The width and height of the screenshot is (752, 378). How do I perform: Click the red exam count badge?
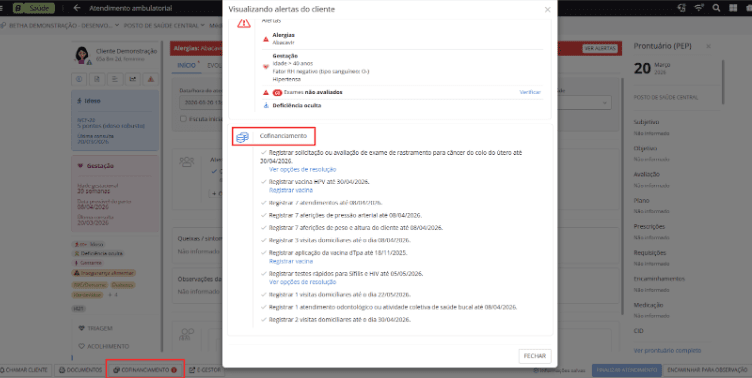277,92
